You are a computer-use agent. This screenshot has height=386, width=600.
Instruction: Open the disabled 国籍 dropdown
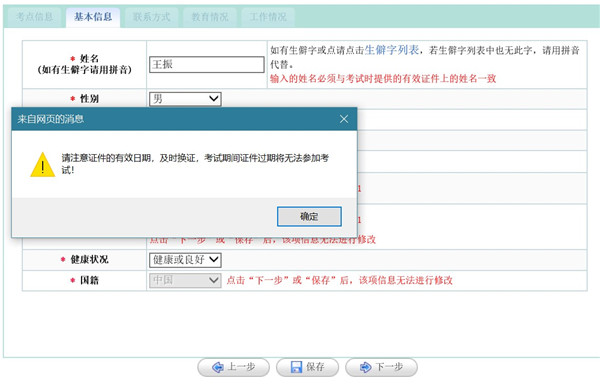[x=185, y=280]
